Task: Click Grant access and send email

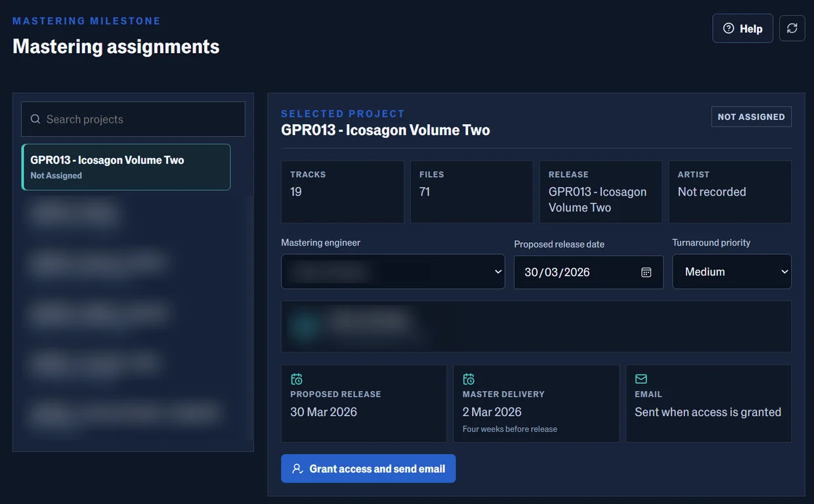Action: pyautogui.click(x=368, y=469)
